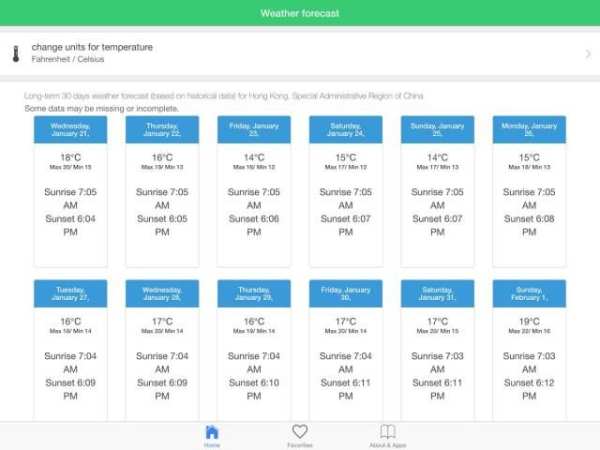Tap Max/Min line on the January 21 card
The image size is (600, 450).
[x=70, y=167]
